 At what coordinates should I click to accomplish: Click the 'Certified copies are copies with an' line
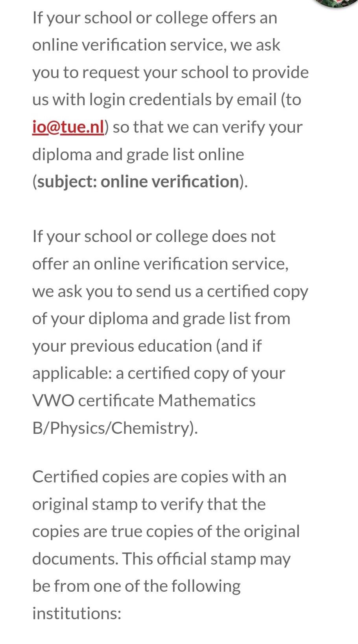pyautogui.click(x=159, y=477)
